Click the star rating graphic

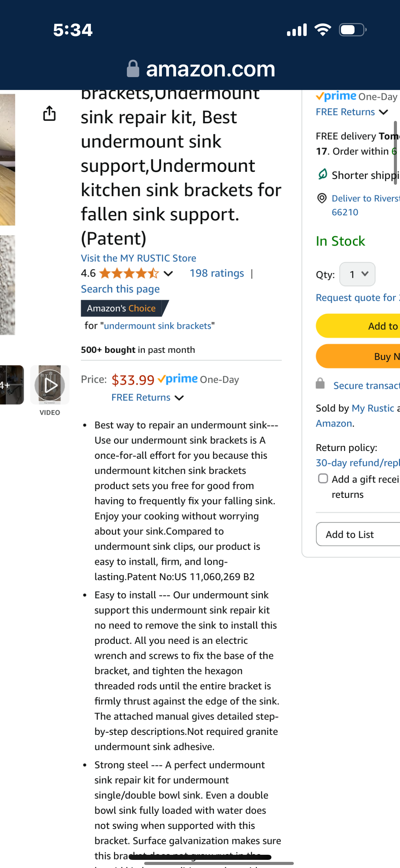129,273
